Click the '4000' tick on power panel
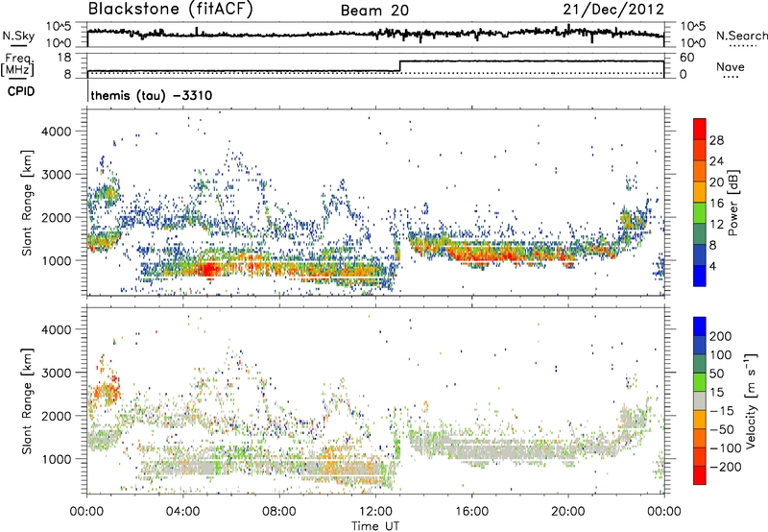 coord(56,132)
